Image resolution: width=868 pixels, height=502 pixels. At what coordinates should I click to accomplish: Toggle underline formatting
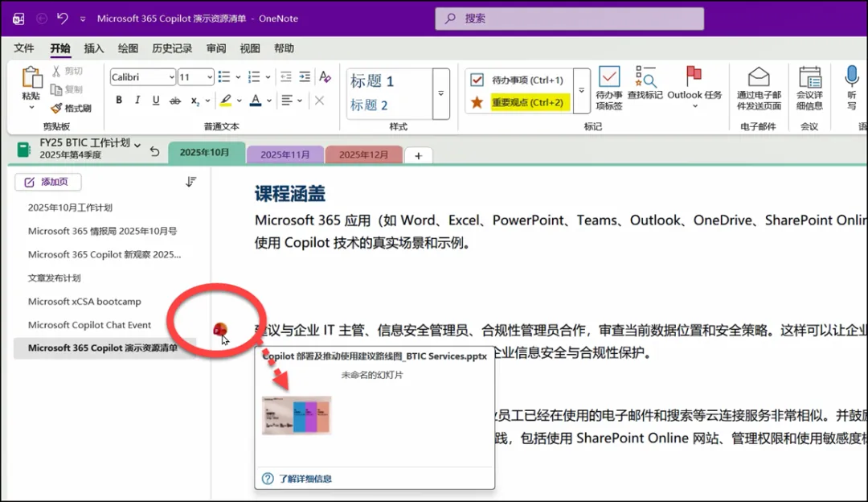pyautogui.click(x=156, y=101)
